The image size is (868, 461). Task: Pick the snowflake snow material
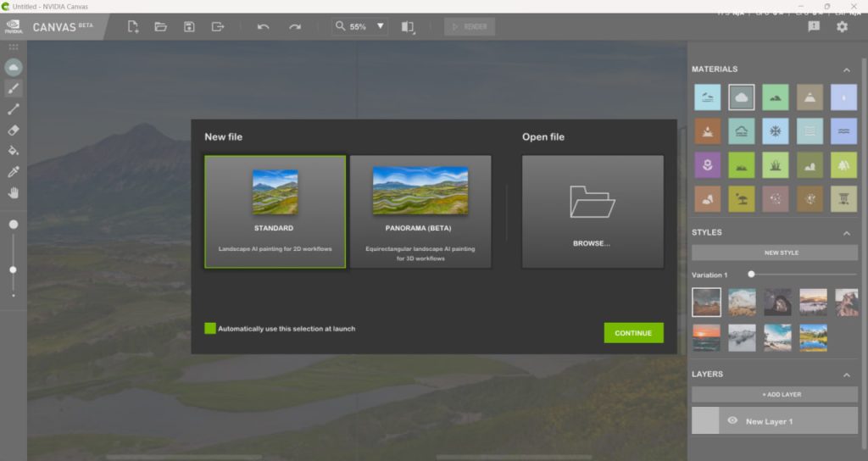click(776, 131)
